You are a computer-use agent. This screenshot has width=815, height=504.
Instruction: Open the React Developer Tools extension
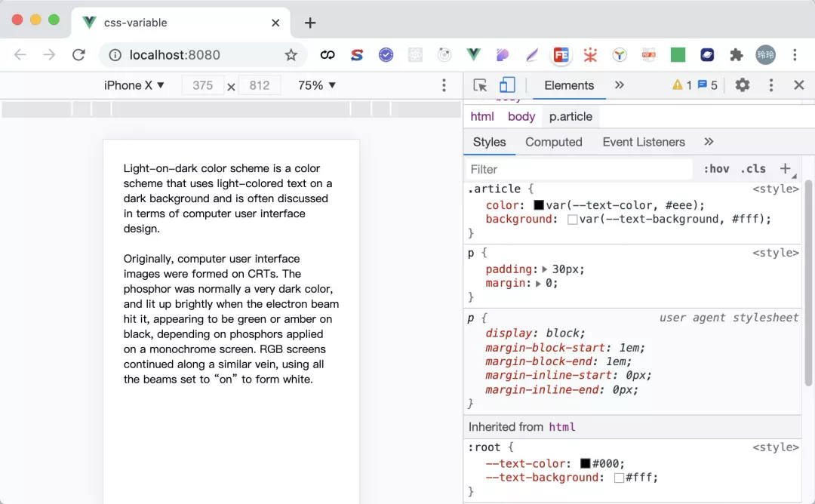415,54
